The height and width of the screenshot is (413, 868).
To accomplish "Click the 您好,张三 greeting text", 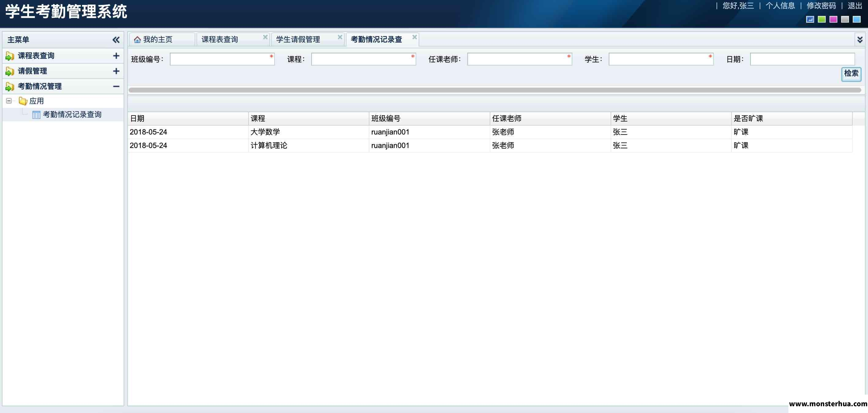I will 738,6.
